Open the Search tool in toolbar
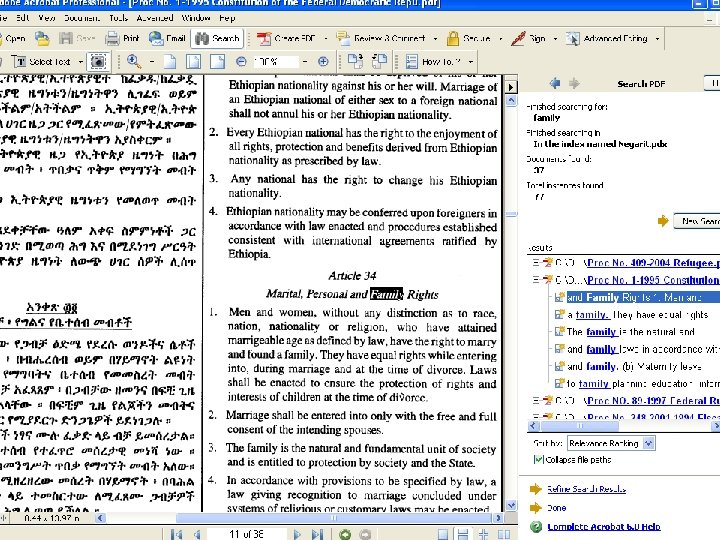720x540 pixels. pos(217,39)
